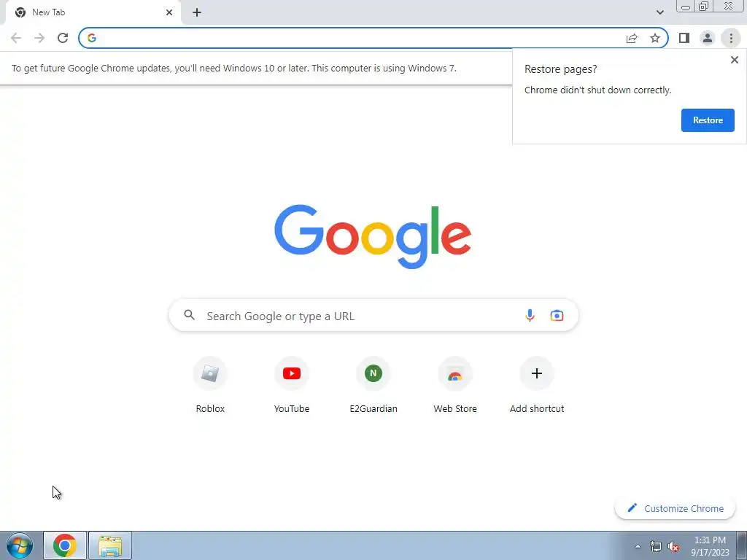Open the tab search dropdown chevron
This screenshot has height=560, width=747.
[x=659, y=12]
